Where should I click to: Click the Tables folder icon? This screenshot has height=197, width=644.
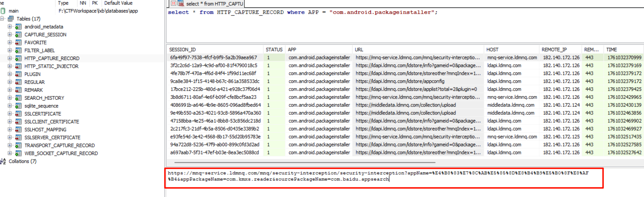click(x=11, y=19)
